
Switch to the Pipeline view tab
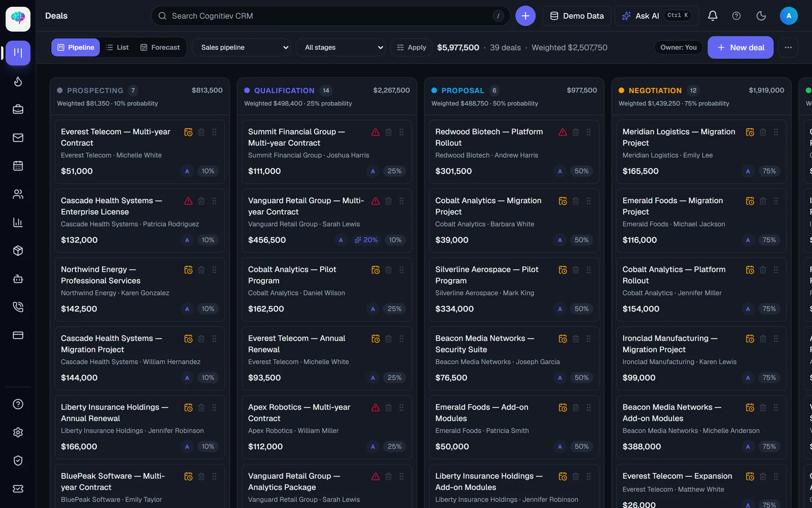pyautogui.click(x=75, y=47)
